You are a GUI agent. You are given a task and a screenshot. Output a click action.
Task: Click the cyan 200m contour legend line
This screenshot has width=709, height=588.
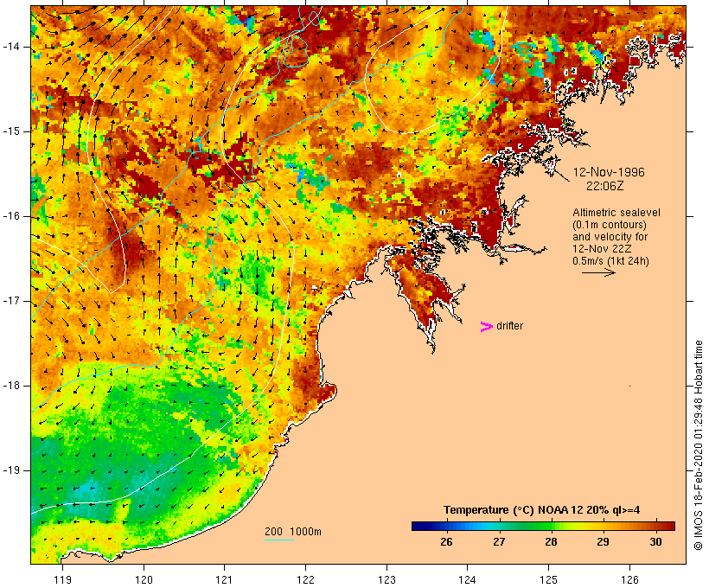(x=279, y=540)
